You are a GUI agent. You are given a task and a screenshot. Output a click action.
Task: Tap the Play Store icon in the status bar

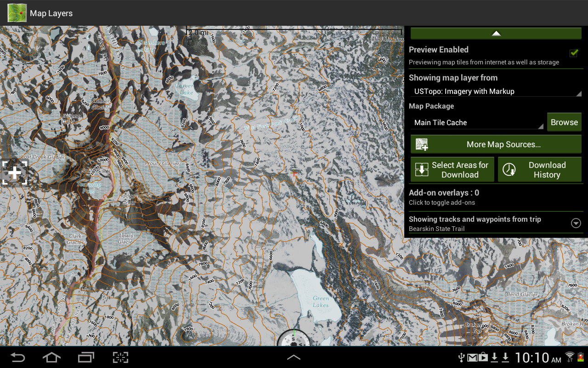(x=483, y=357)
